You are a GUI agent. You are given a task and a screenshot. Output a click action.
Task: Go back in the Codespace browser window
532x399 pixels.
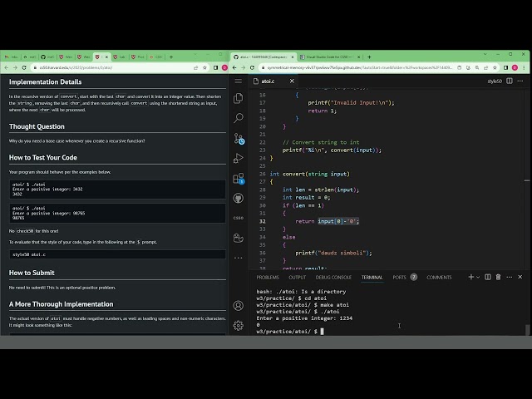point(234,67)
